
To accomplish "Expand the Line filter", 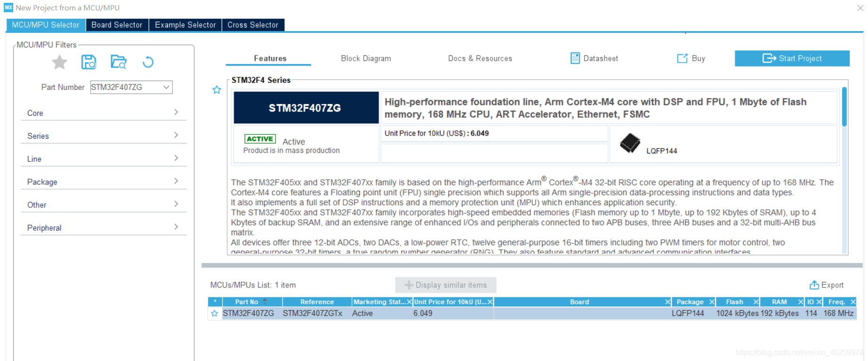I will 104,159.
